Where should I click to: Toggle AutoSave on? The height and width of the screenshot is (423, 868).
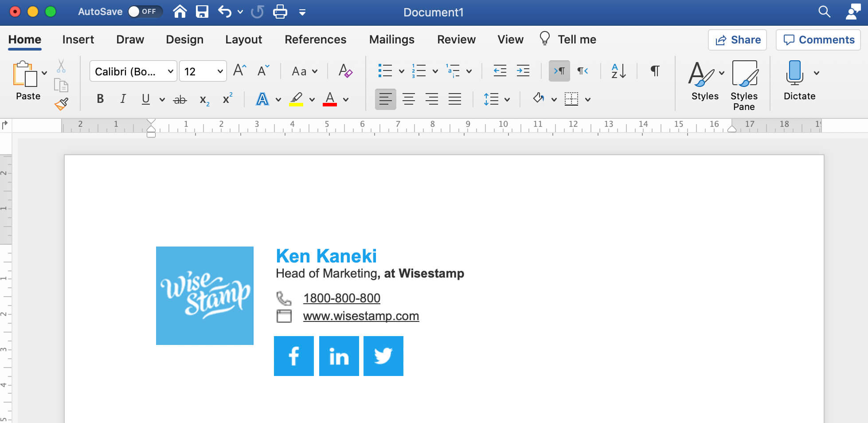tap(143, 12)
